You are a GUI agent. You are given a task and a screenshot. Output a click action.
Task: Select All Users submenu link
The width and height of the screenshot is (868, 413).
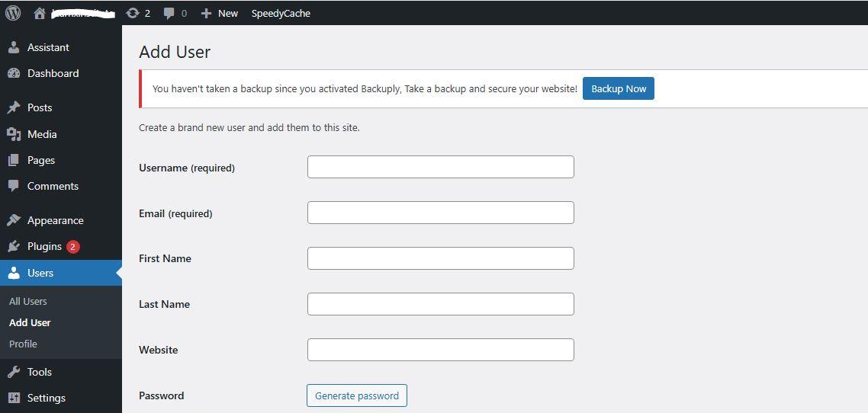(x=28, y=301)
